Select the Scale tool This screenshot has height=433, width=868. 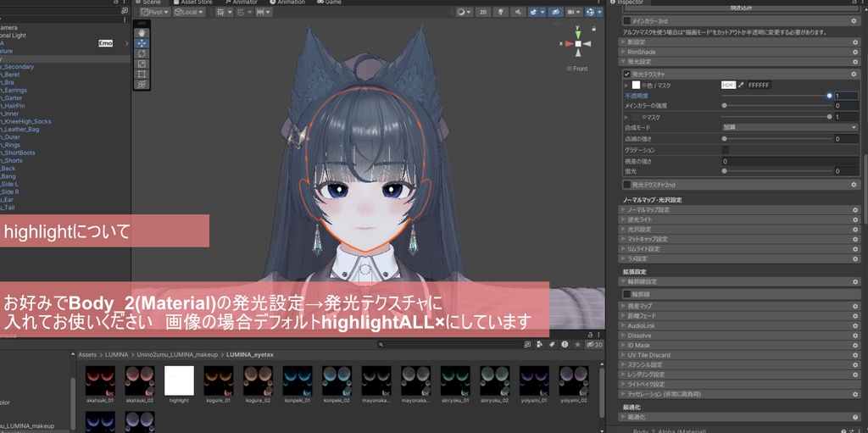142,64
